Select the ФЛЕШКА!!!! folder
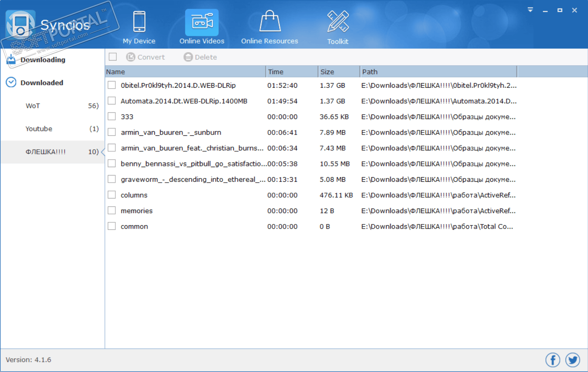588x372 pixels. pos(53,152)
